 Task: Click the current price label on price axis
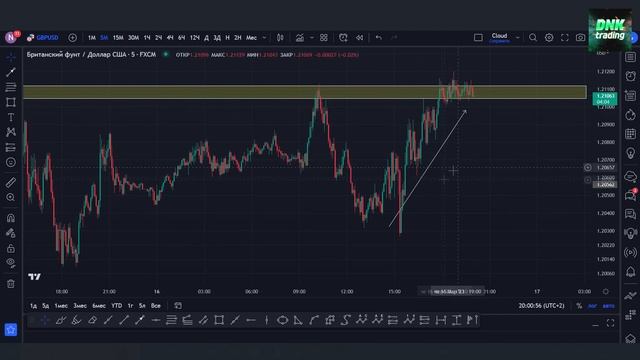coord(604,98)
